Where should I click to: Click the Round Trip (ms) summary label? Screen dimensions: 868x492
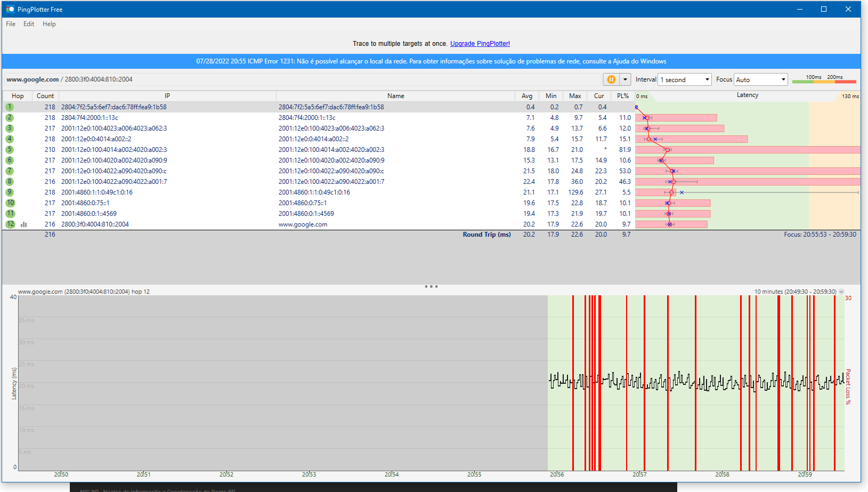coord(486,235)
